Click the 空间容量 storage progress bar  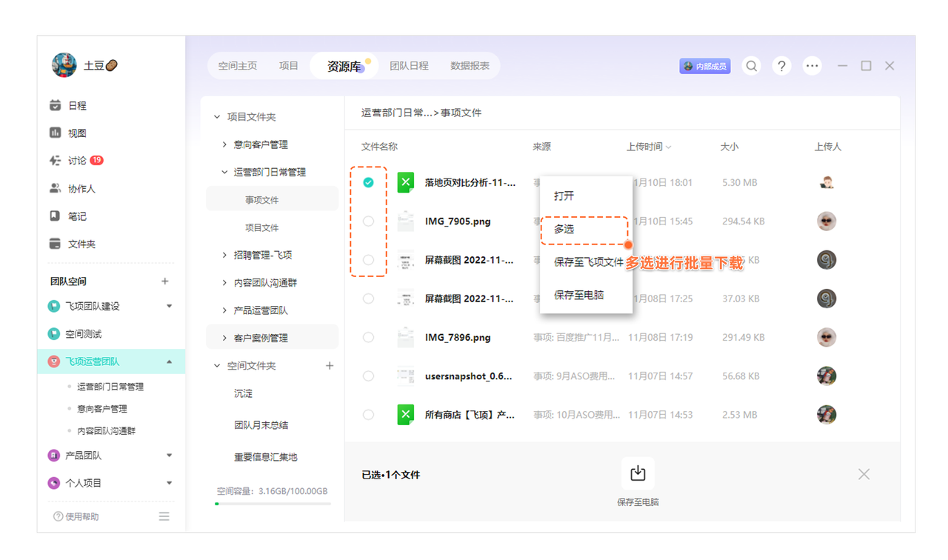coord(273,504)
